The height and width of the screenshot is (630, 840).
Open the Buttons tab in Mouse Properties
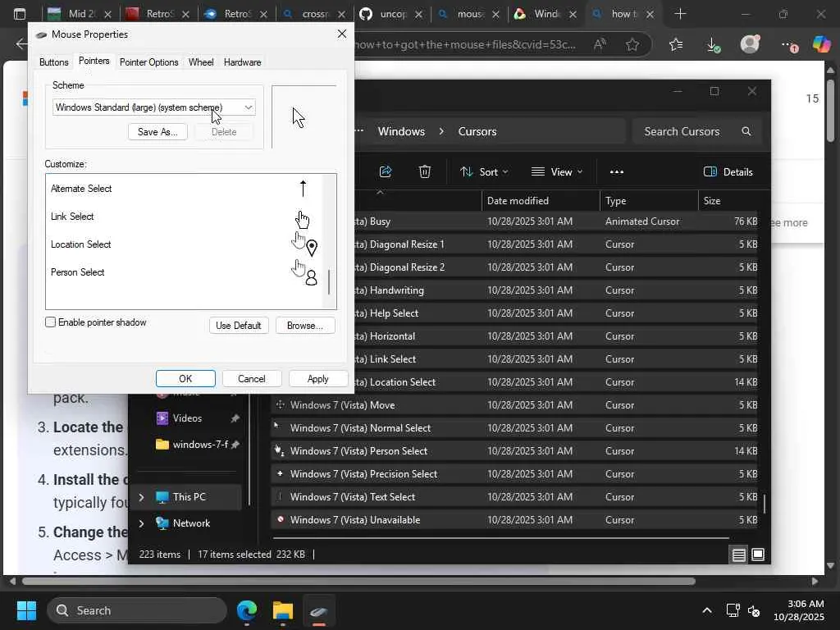53,62
